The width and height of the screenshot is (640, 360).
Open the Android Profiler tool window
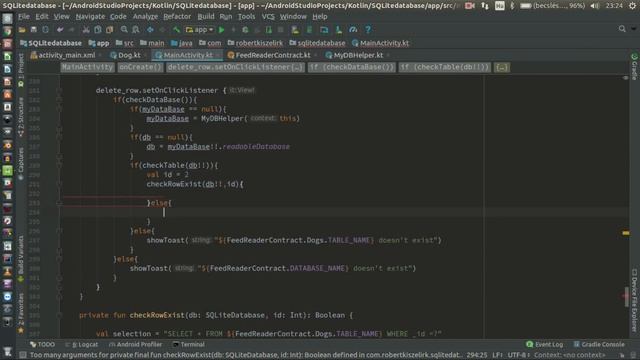pyautogui.click(x=136, y=344)
